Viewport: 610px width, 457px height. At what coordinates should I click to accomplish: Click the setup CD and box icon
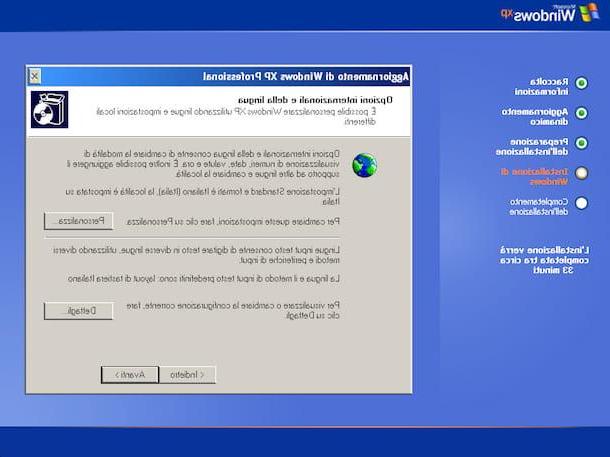tap(49, 110)
